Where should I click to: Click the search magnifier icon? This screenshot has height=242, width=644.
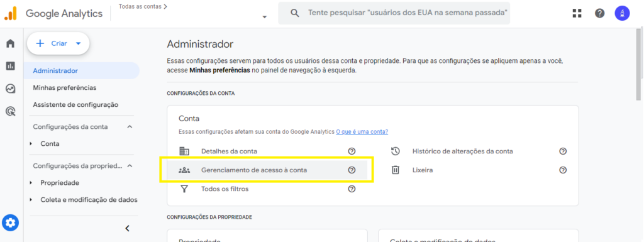[x=294, y=13]
